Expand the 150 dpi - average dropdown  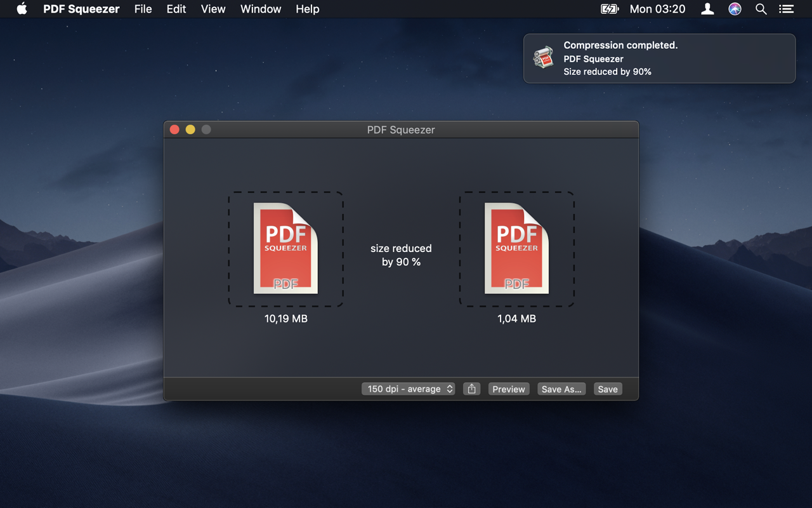coord(408,389)
